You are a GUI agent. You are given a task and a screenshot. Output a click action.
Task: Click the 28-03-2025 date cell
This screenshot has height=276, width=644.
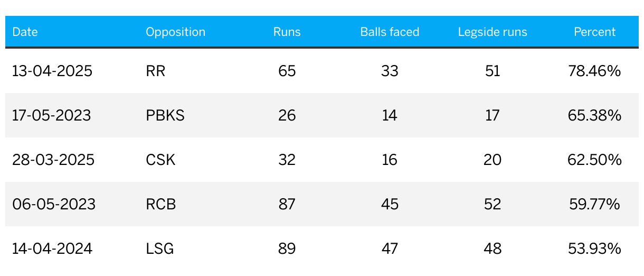pos(53,160)
